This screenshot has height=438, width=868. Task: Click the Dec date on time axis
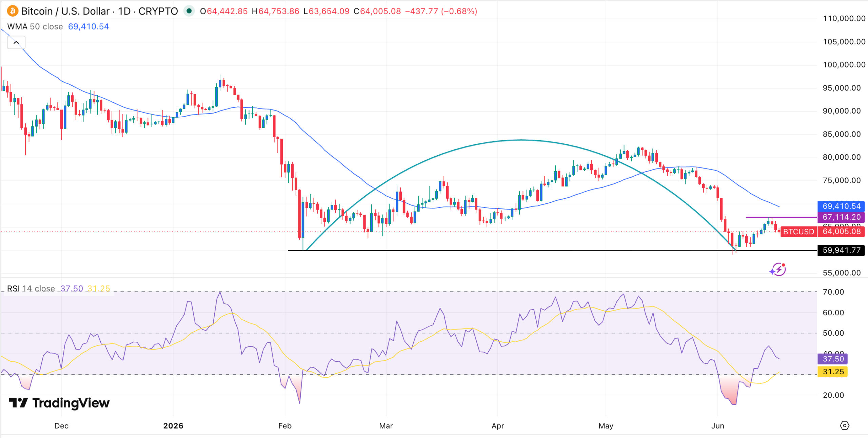click(x=61, y=426)
